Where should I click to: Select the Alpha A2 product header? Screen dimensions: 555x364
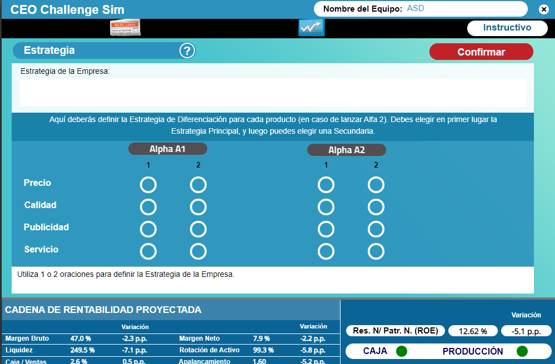(347, 150)
